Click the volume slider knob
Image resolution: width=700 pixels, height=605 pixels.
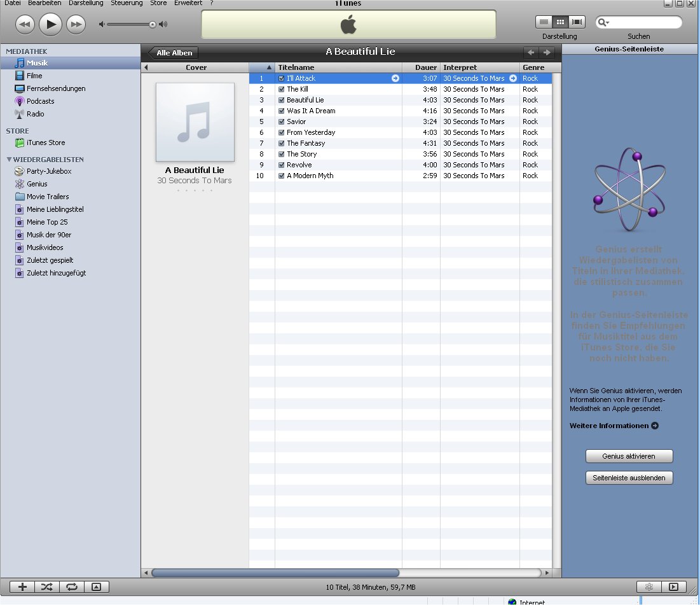[x=153, y=24]
